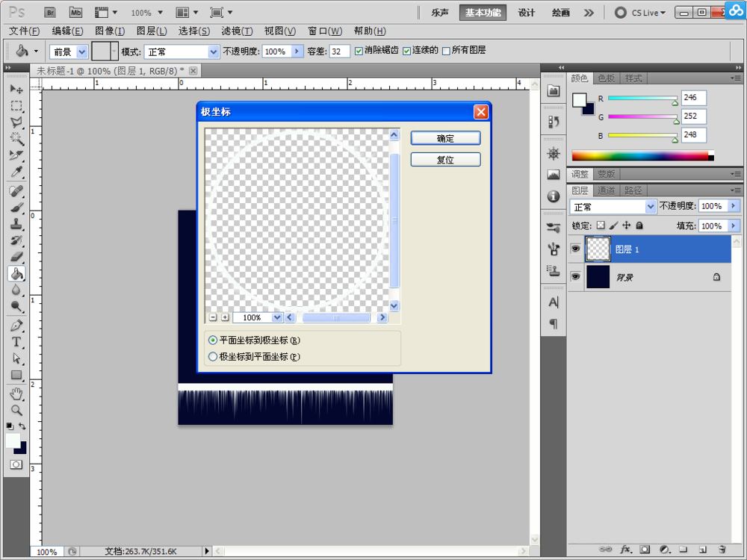Screen dimensions: 747x560
Task: Toggle lock all icon in Layers
Action: (x=639, y=225)
